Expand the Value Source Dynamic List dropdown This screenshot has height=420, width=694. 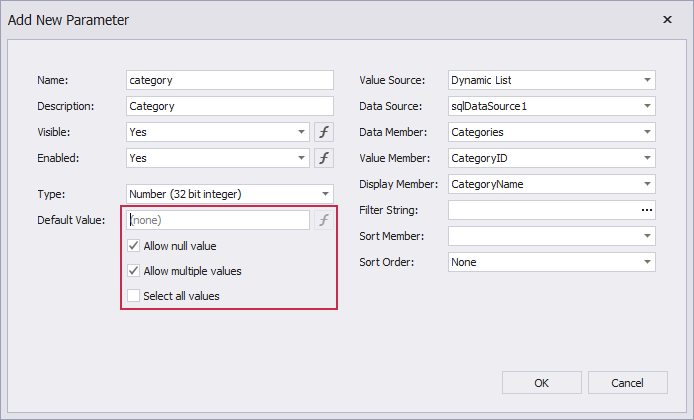(647, 80)
